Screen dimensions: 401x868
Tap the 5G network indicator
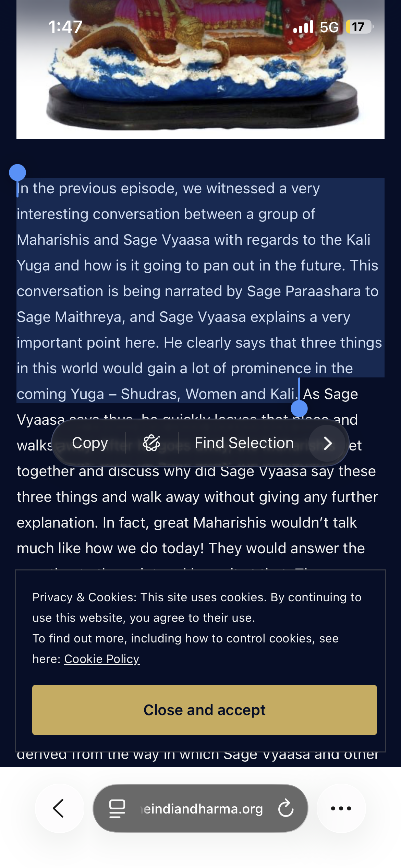[x=329, y=27]
